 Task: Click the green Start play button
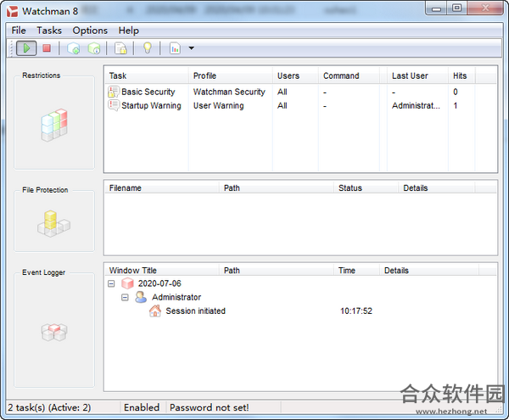pos(26,48)
